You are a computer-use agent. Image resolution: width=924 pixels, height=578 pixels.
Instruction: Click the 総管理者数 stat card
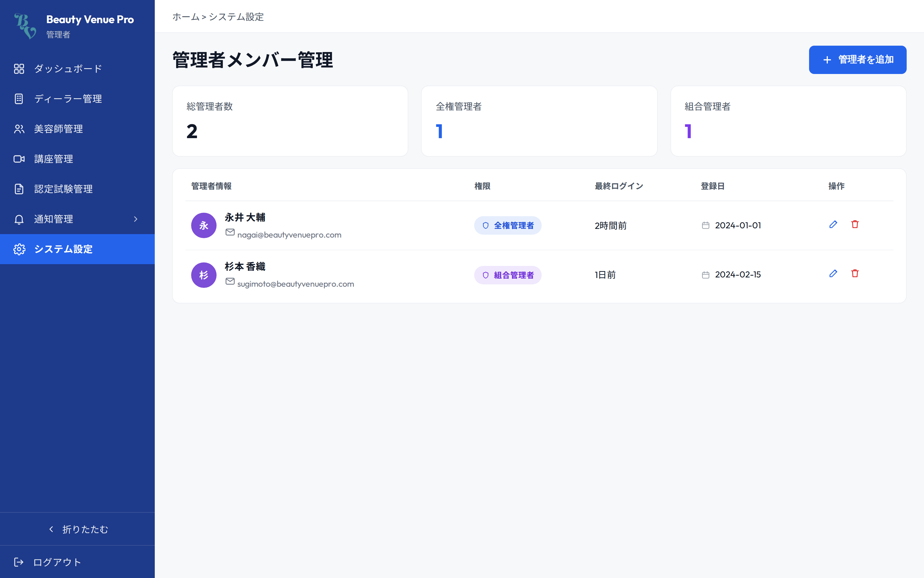pos(290,121)
